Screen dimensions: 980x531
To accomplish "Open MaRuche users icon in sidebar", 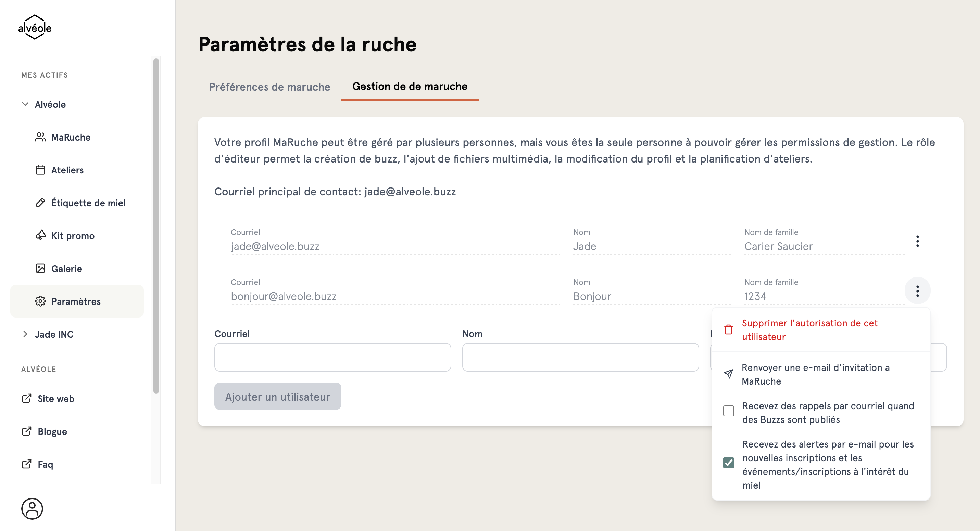I will coord(40,137).
